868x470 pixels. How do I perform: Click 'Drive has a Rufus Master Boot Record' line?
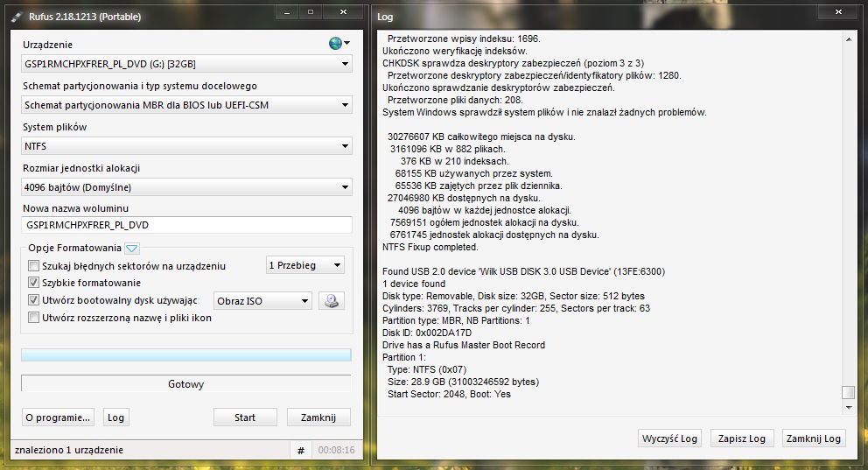464,345
